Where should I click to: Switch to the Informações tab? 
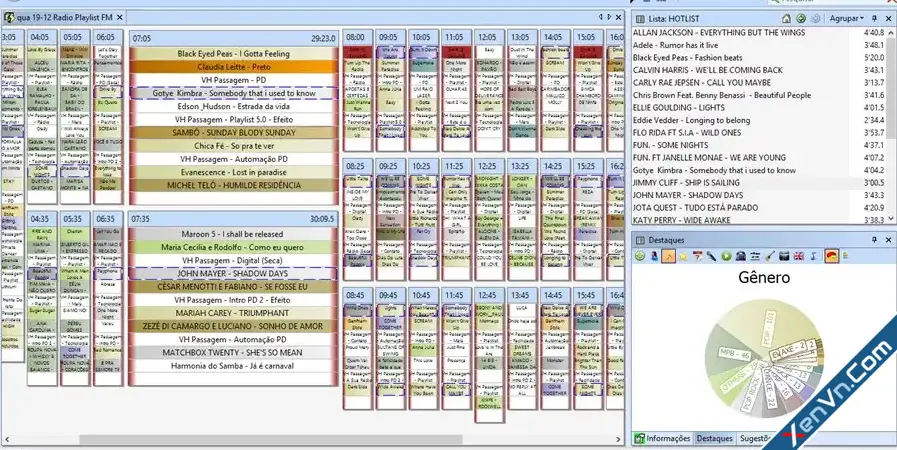(662, 439)
